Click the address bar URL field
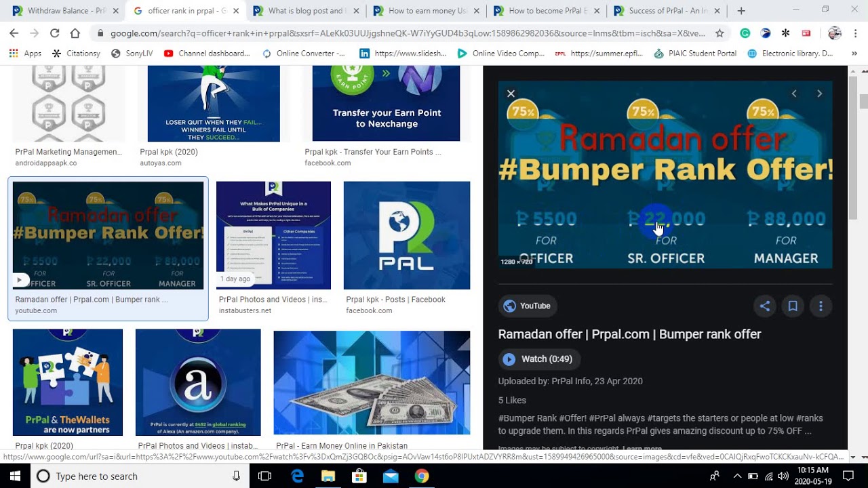The image size is (868, 488). pyautogui.click(x=407, y=33)
